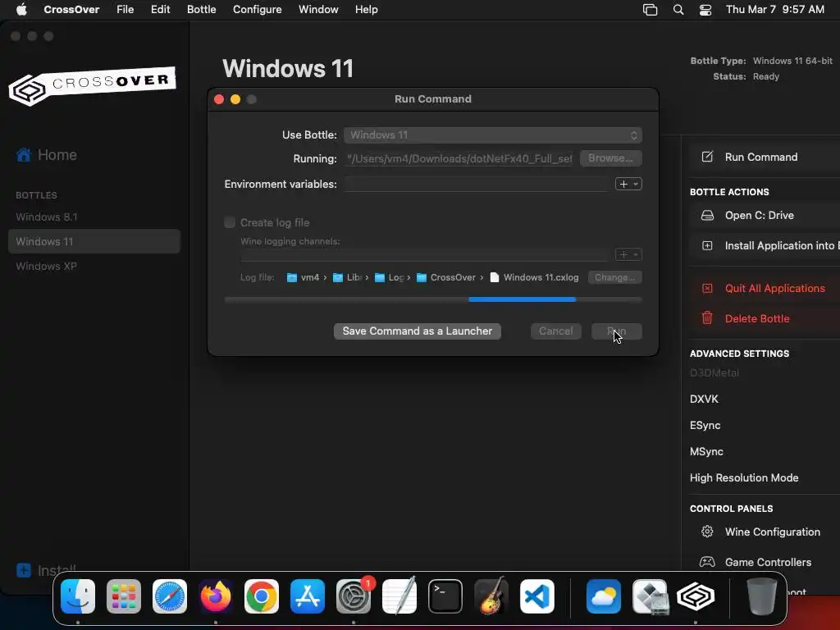Open Terminal from the Dock
This screenshot has height=630, width=840.
pos(445,596)
